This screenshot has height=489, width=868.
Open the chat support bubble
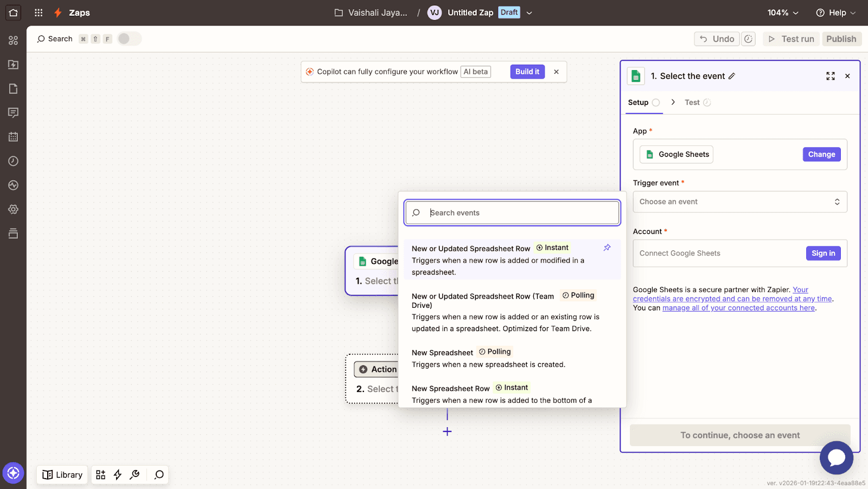tap(836, 458)
